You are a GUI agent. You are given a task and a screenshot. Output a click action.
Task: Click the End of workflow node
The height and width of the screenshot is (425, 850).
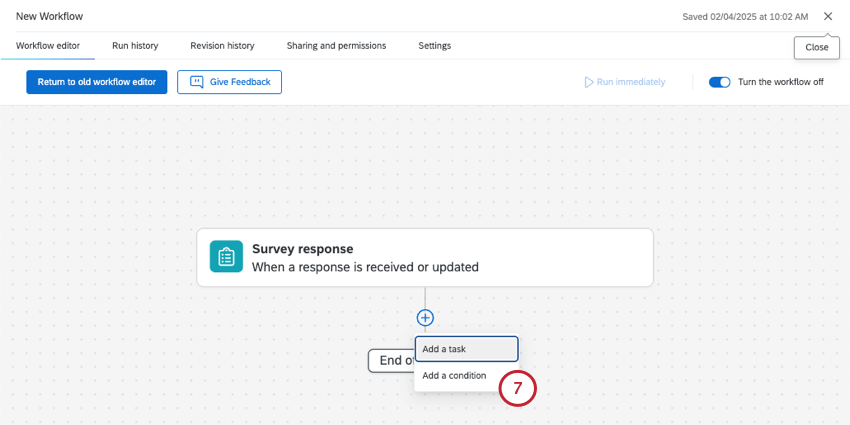click(389, 360)
